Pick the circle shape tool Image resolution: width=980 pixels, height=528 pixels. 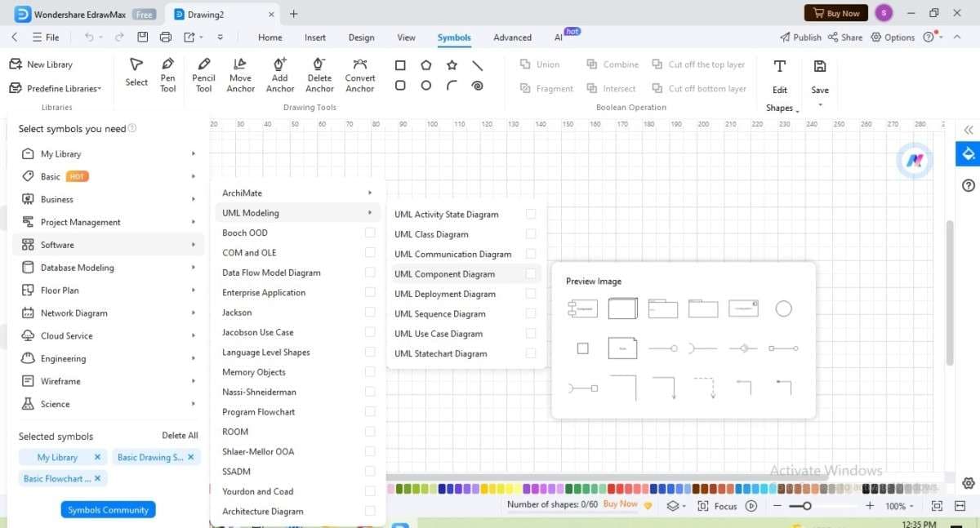pyautogui.click(x=426, y=85)
